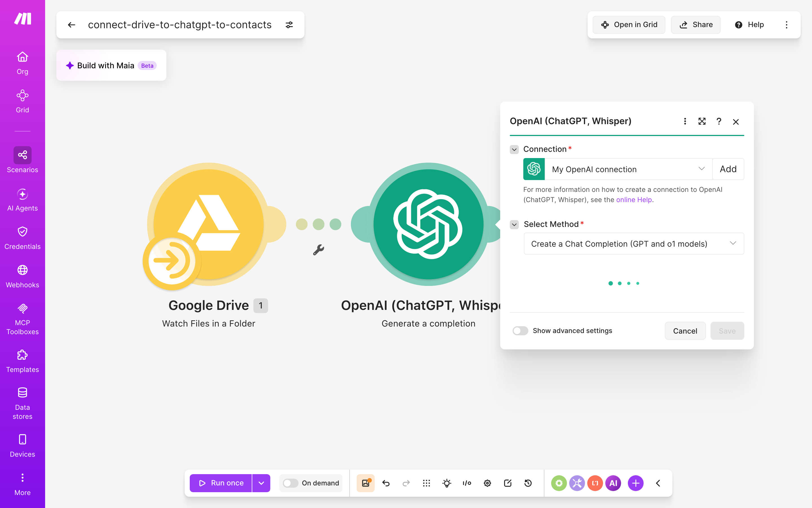Open the Select Method dropdown
The width and height of the screenshot is (812, 508).
tap(634, 244)
